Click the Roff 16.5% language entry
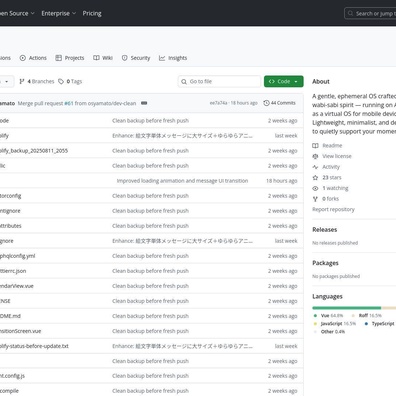Viewport: 396px width, 396px height. (367, 315)
